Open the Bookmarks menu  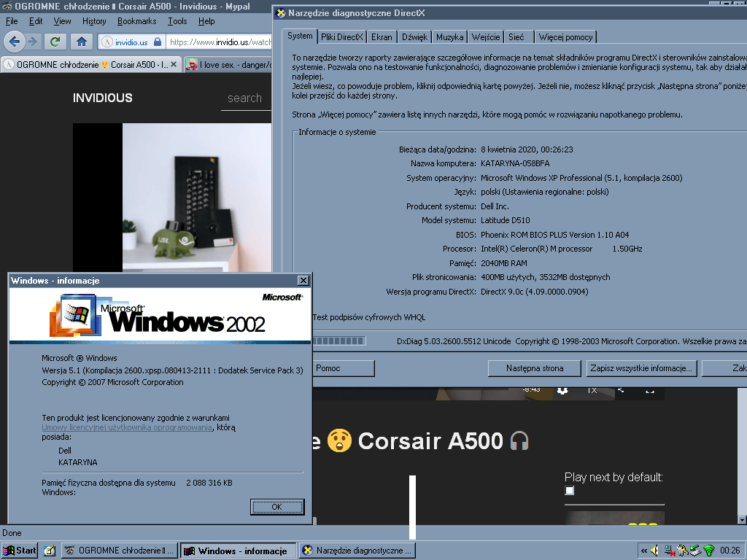[136, 21]
